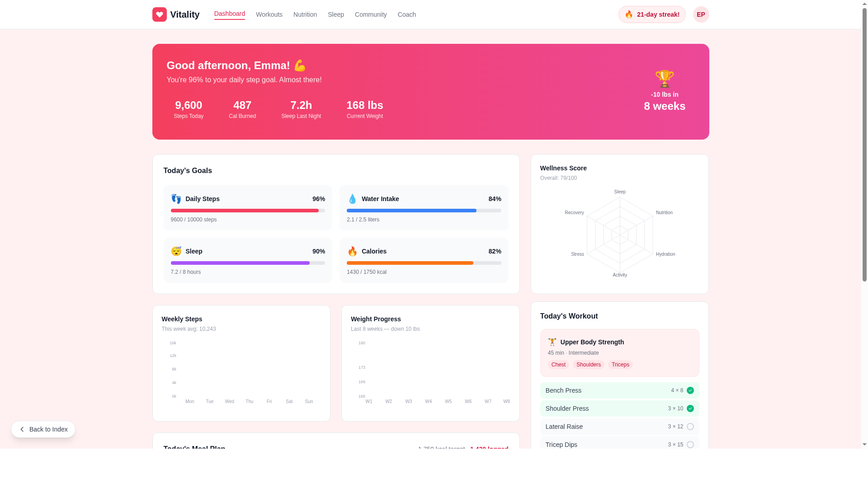Open the EP profile avatar menu
Viewport: 868px width, 488px height.
coord(700,14)
